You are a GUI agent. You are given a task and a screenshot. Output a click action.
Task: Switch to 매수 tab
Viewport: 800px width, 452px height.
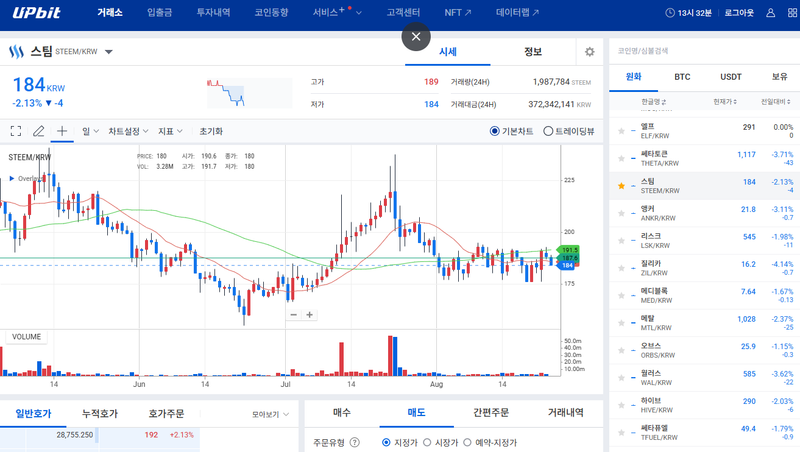tap(342, 412)
